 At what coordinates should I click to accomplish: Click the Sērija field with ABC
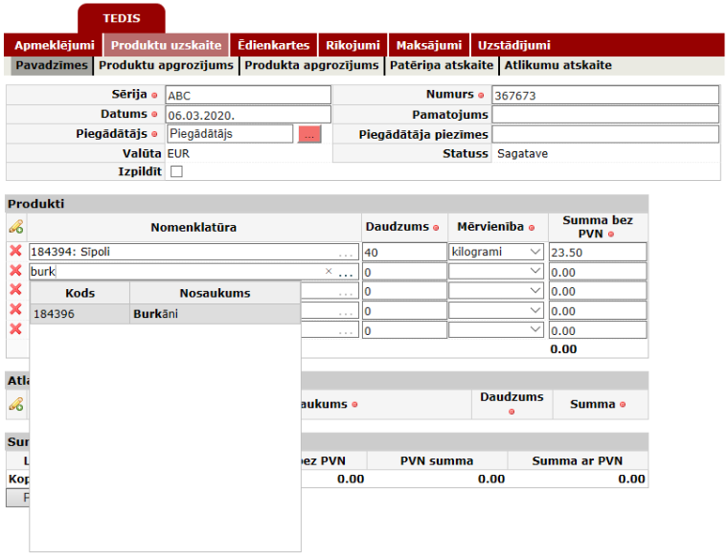coord(248,95)
